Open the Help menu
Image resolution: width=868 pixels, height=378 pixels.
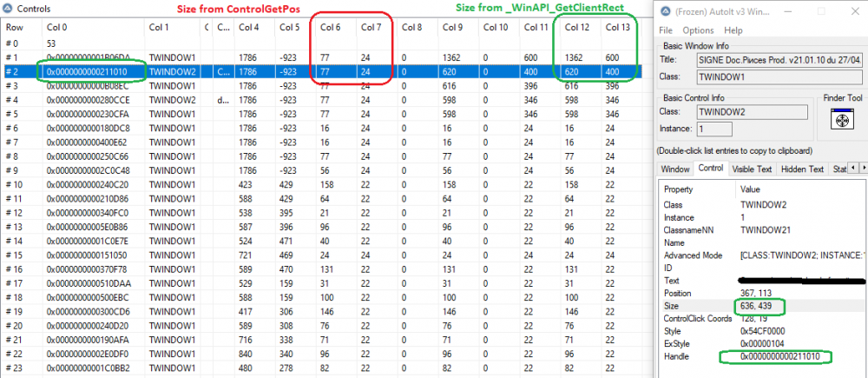pos(733,30)
